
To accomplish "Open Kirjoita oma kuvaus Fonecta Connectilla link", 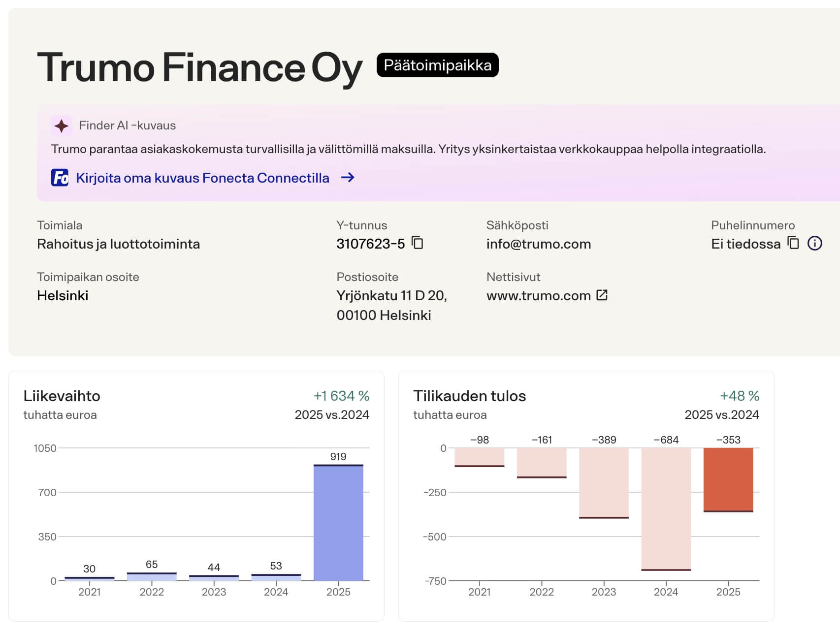I will coord(202,178).
